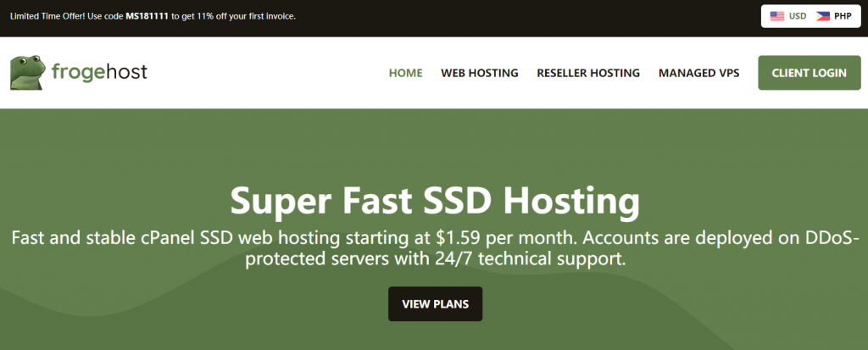Click the frogehost brand name text
The image size is (868, 350).
point(99,72)
